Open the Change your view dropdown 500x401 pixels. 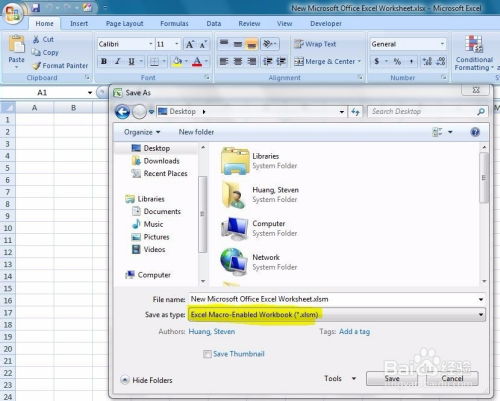click(450, 132)
